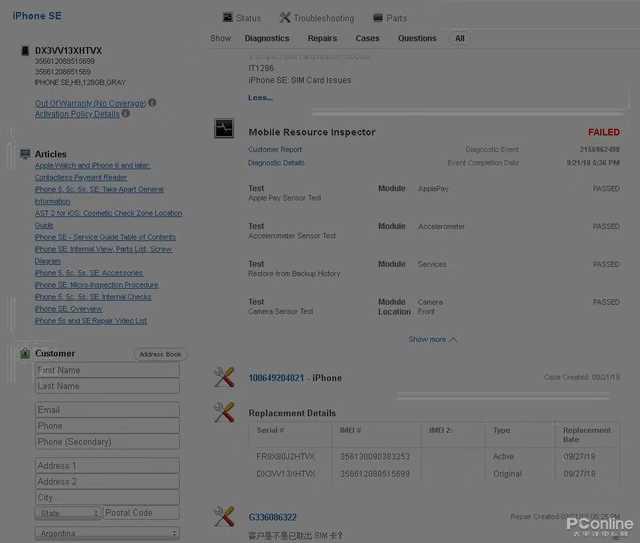Click the Status monitor icon
This screenshot has width=640, height=543.
[228, 18]
